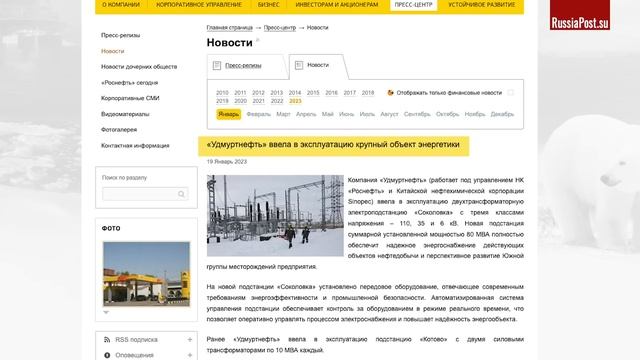Select the month «Февраль»
Viewport: 640px width, 360px height.
coord(259,114)
